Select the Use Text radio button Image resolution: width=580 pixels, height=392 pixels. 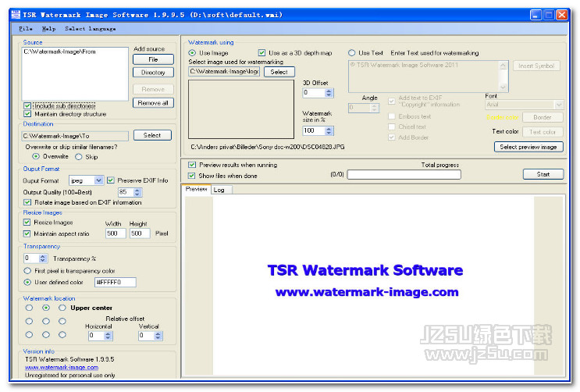click(352, 53)
